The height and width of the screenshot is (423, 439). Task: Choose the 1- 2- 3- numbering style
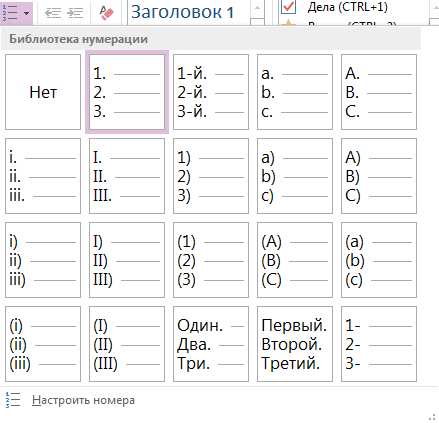click(379, 344)
